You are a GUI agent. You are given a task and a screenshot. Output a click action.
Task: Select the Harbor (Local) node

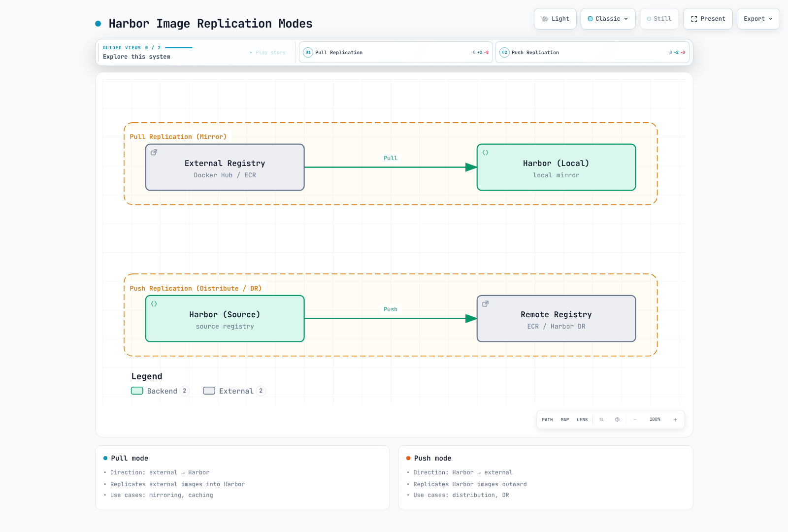[557, 167]
